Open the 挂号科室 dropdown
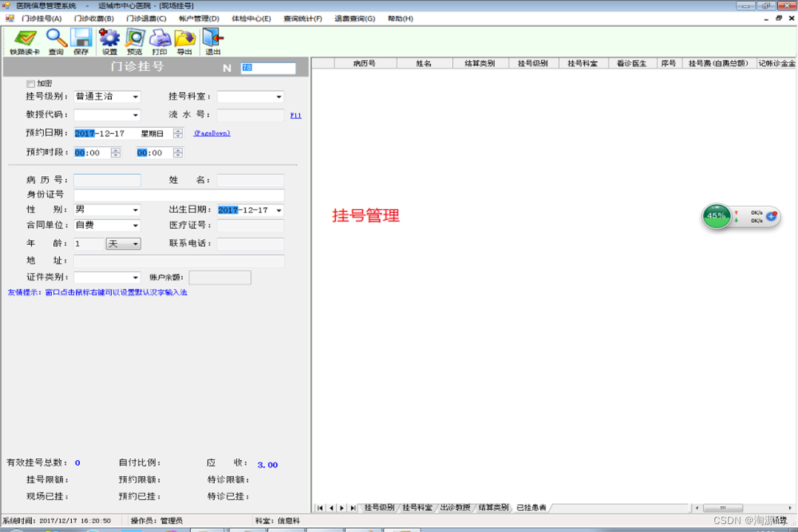 pos(279,97)
